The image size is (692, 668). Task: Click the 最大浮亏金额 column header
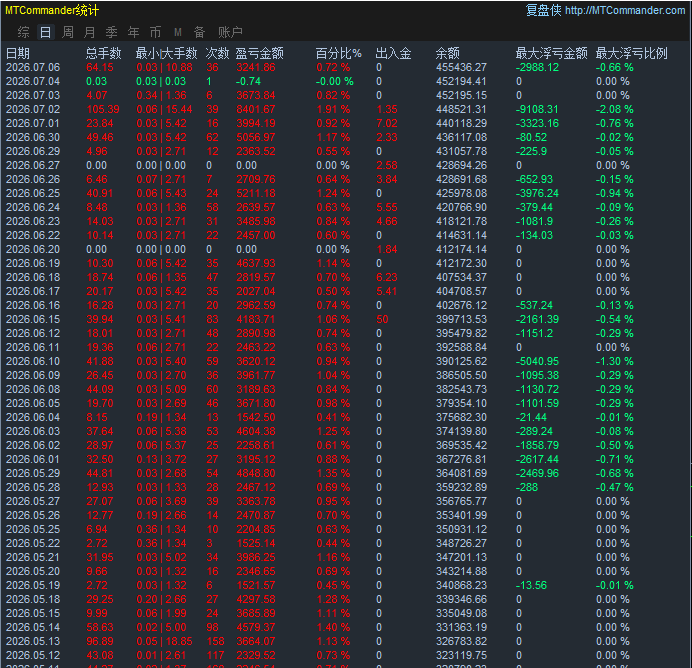coord(552,53)
